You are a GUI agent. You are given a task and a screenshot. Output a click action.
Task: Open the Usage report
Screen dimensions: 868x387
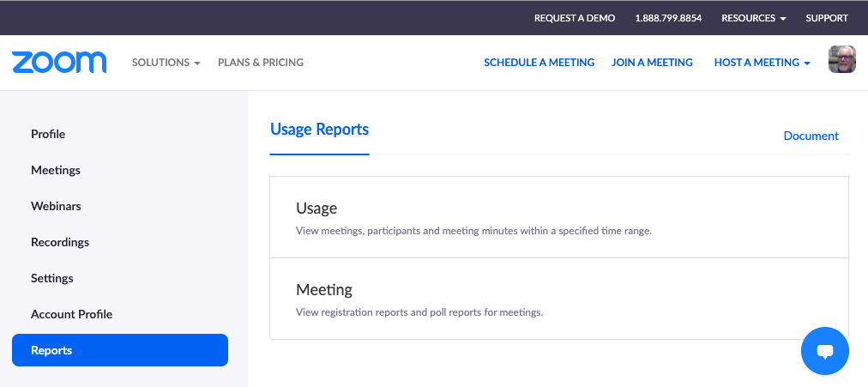pyautogui.click(x=316, y=209)
